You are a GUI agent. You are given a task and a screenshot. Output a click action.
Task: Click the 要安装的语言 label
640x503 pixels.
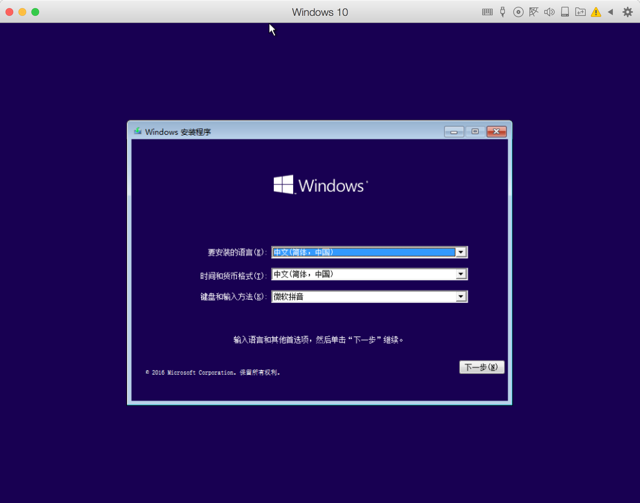tap(237, 252)
